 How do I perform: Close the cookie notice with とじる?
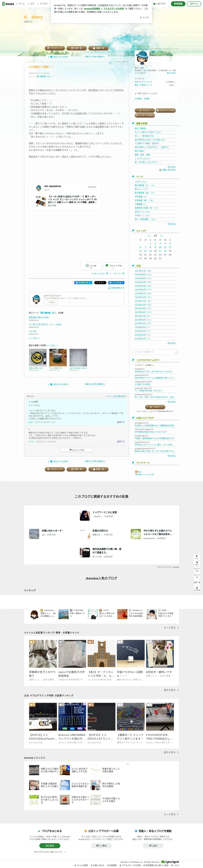[x=144, y=18]
